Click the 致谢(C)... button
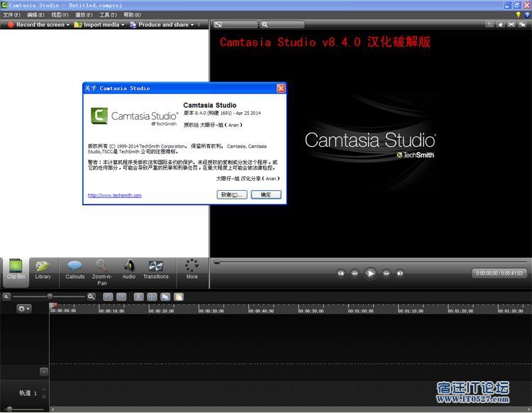 (232, 195)
